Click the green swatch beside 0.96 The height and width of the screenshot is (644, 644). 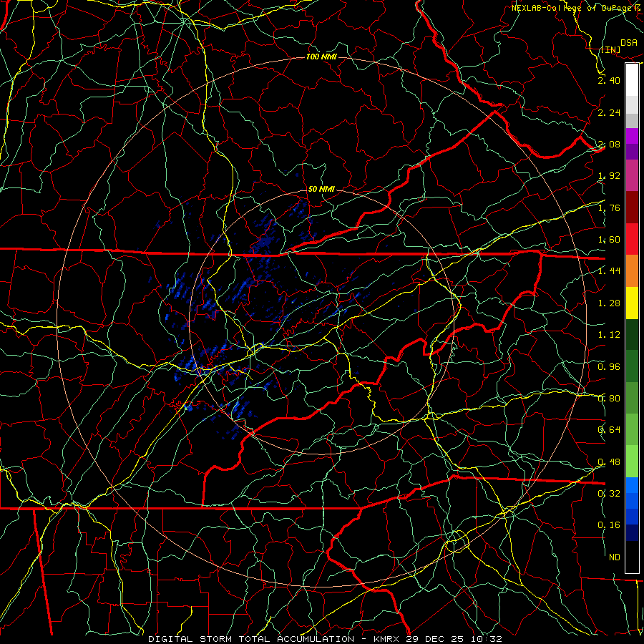tap(632, 366)
